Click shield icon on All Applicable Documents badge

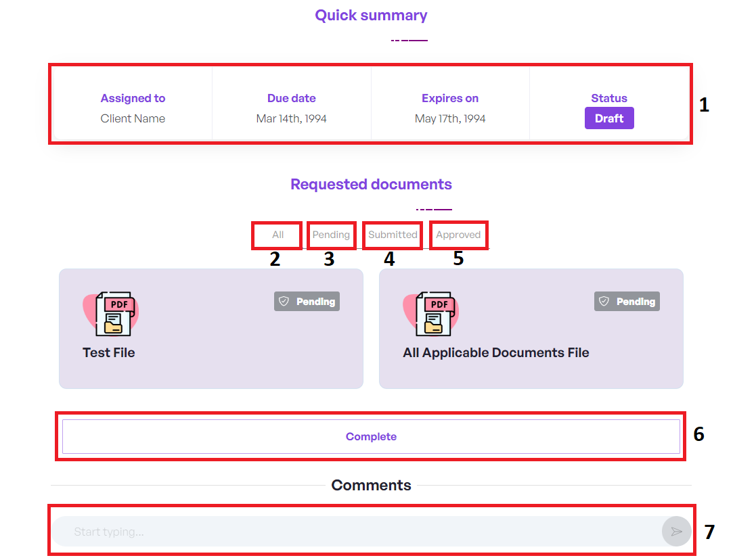click(x=604, y=302)
